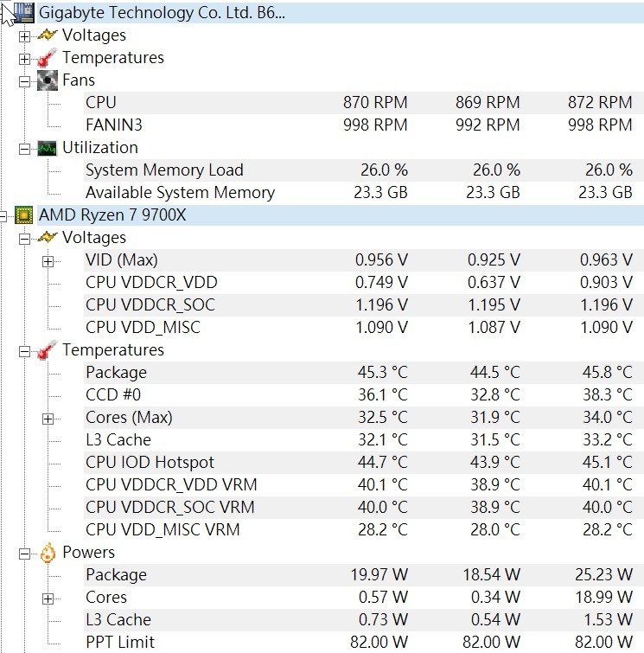Image resolution: width=644 pixels, height=653 pixels.
Task: Click the Powers label
Action: tap(89, 553)
